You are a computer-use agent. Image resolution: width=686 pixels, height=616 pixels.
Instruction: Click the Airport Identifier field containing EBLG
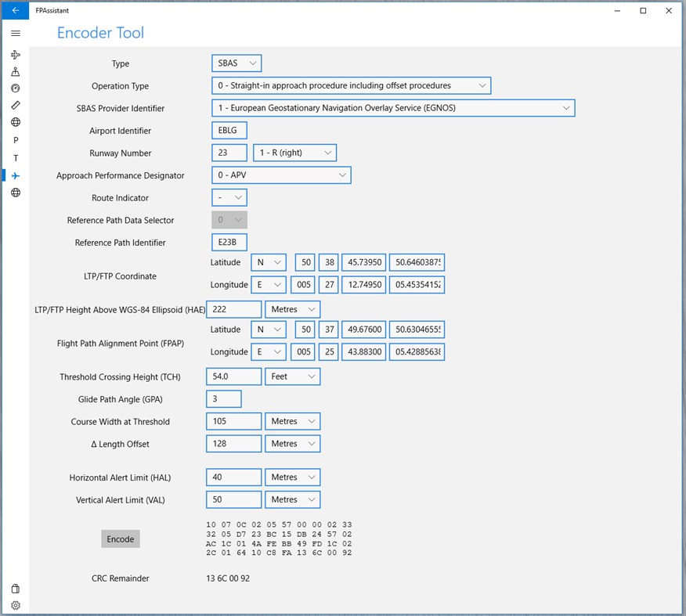tap(229, 131)
